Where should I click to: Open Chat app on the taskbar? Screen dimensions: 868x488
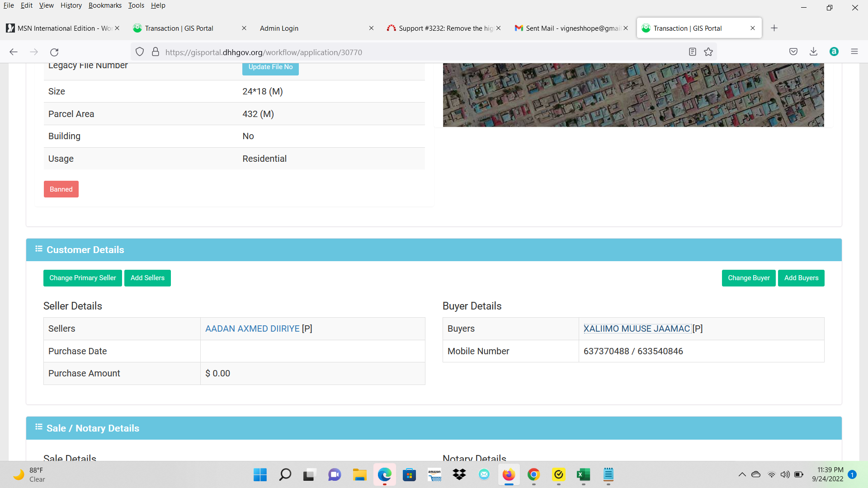click(335, 474)
